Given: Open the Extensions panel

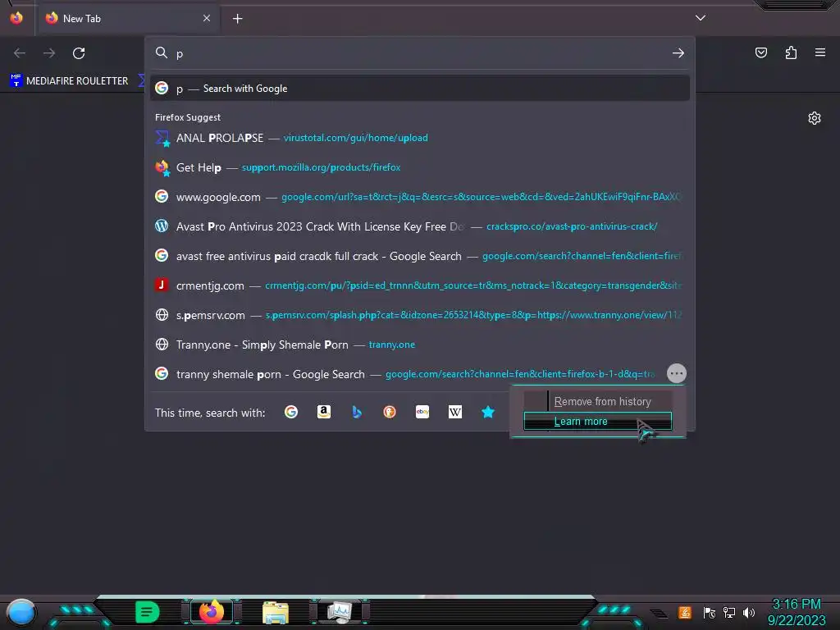Looking at the screenshot, I should click(x=791, y=52).
